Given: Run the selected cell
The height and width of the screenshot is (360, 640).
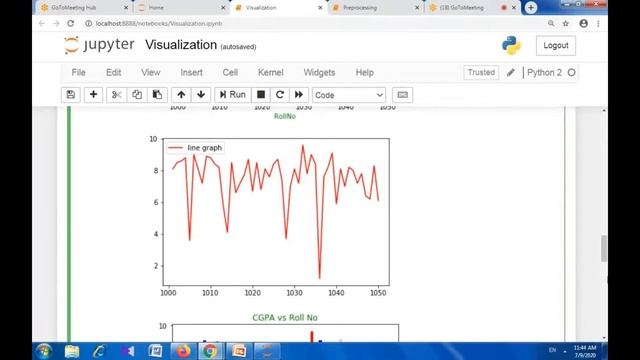Looking at the screenshot, I should click(x=233, y=95).
